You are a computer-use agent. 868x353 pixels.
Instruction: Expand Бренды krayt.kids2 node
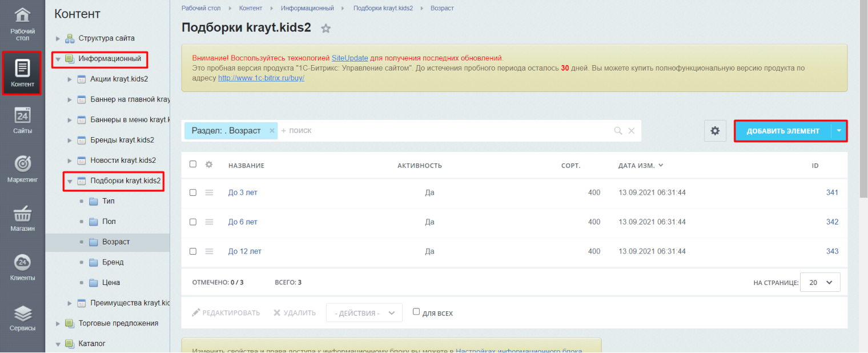69,140
